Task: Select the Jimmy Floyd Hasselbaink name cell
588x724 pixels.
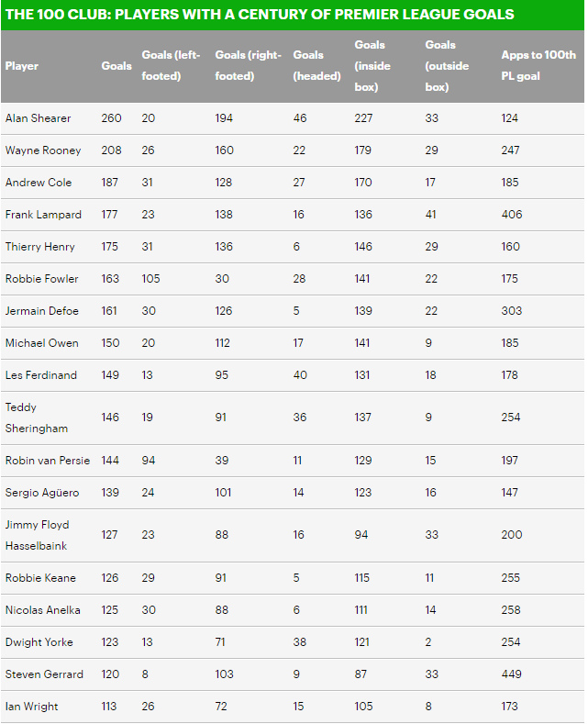Action: [38, 535]
